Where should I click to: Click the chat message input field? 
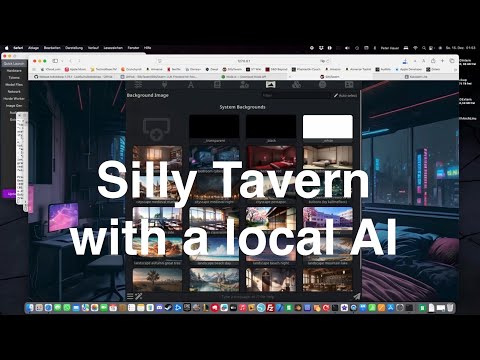pyautogui.click(x=247, y=296)
